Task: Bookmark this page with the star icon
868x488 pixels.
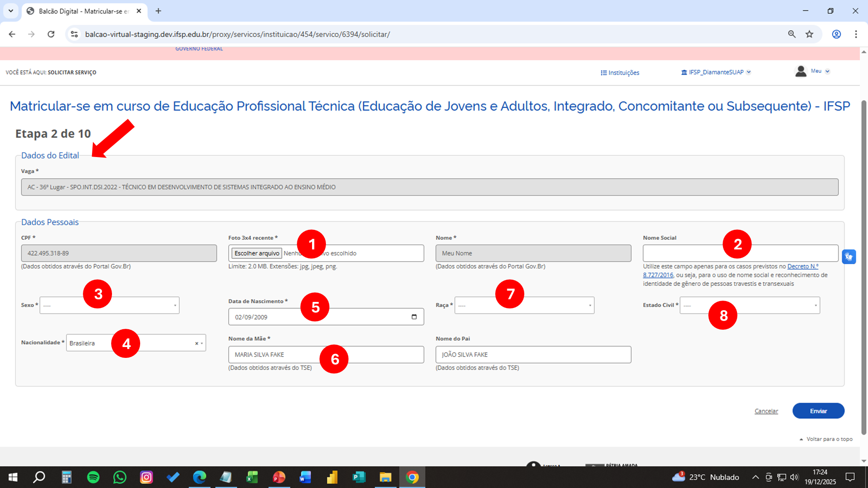Action: point(809,34)
